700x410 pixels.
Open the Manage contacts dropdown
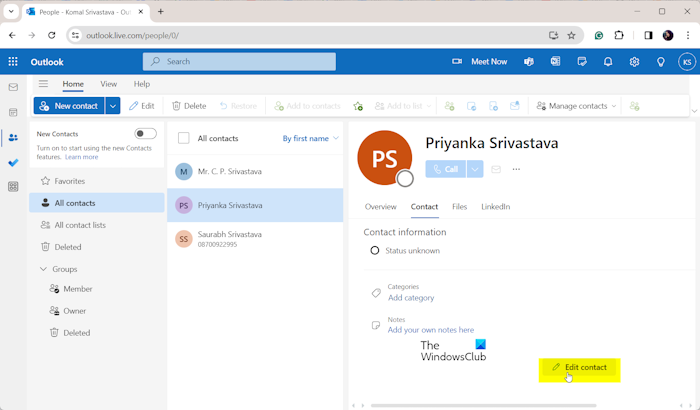(576, 106)
